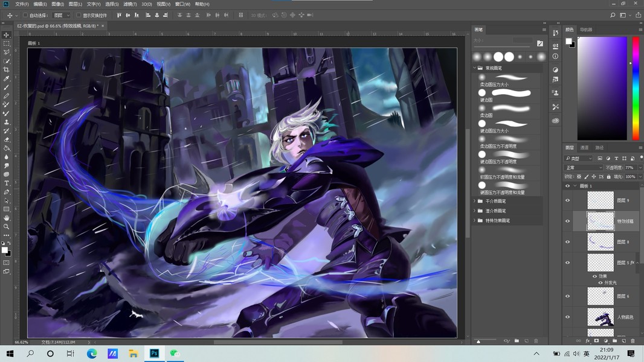Open the search icon in options bar
Image resolution: width=644 pixels, height=362 pixels.
point(613,15)
